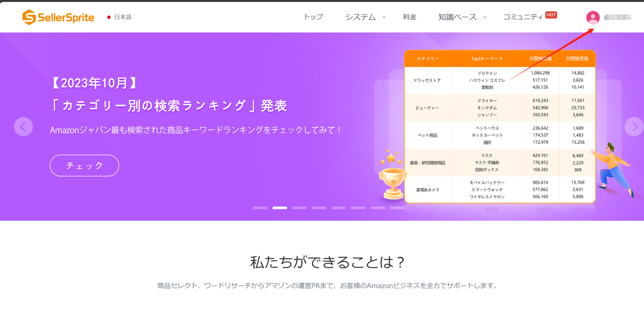Screen dimensions: 644x318
Task: Click the keyword ハロウィン コスプレ
Action: [x=487, y=81]
